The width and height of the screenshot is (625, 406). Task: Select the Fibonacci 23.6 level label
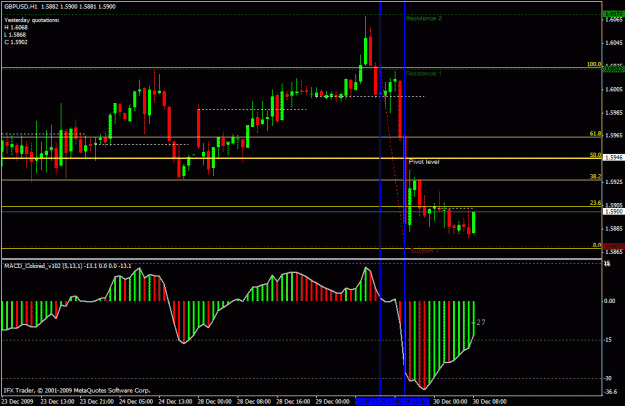[596, 203]
